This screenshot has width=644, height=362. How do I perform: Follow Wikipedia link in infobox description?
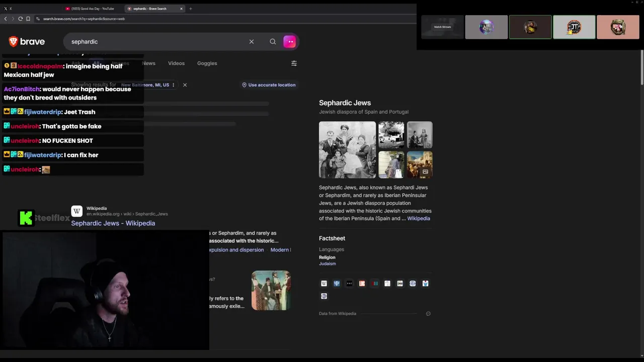tap(419, 219)
